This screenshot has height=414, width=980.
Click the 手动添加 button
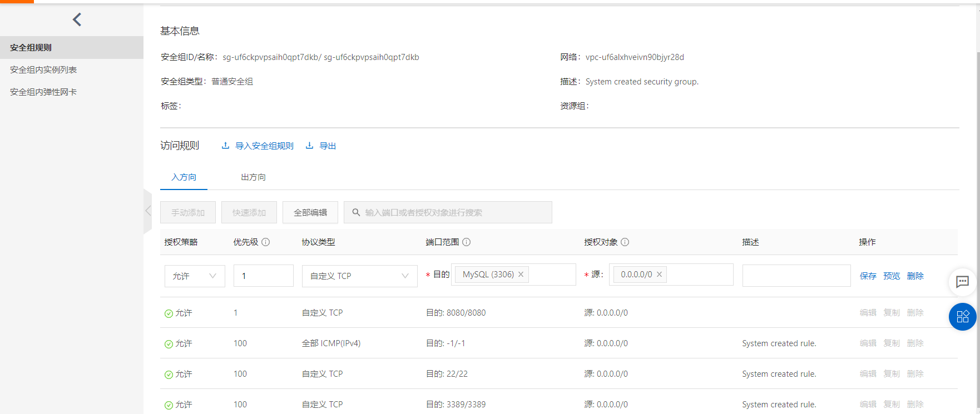[x=188, y=212]
